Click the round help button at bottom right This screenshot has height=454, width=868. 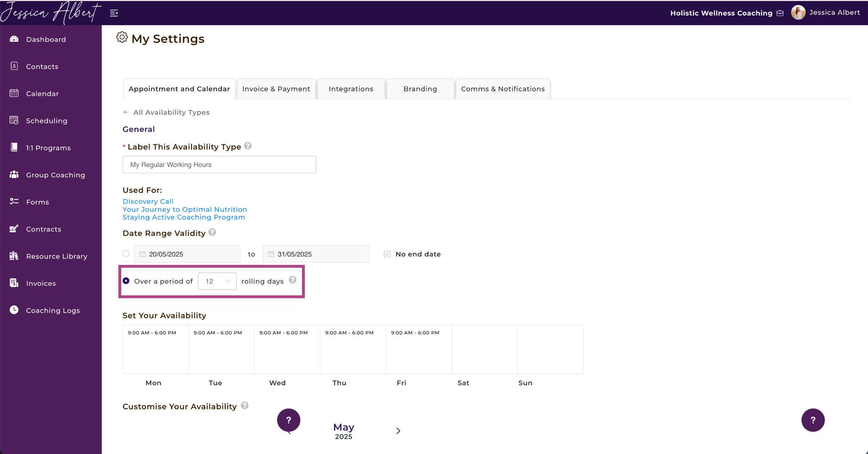click(813, 420)
